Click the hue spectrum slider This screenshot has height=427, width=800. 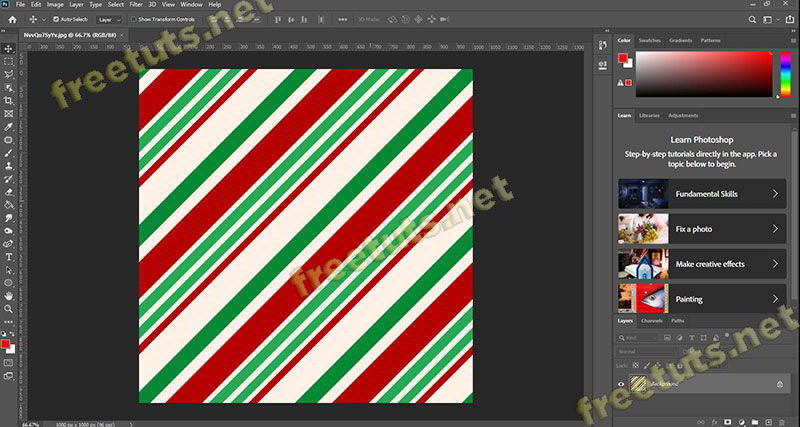(785, 74)
